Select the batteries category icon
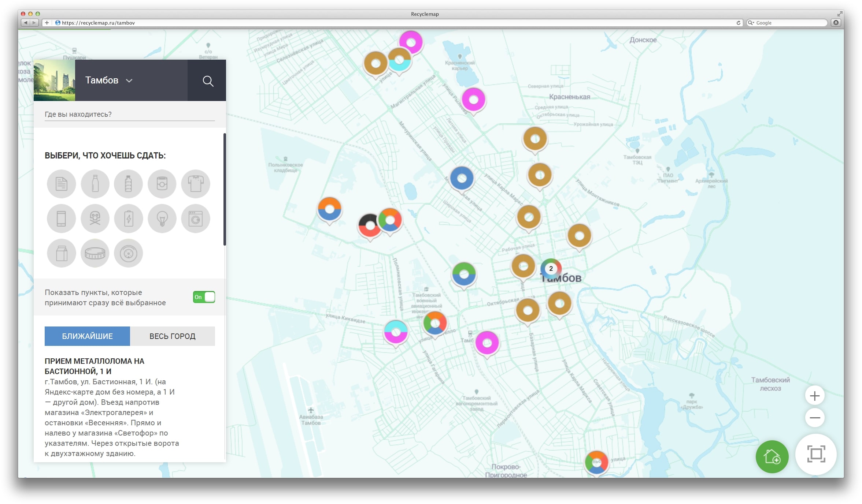 tap(128, 219)
